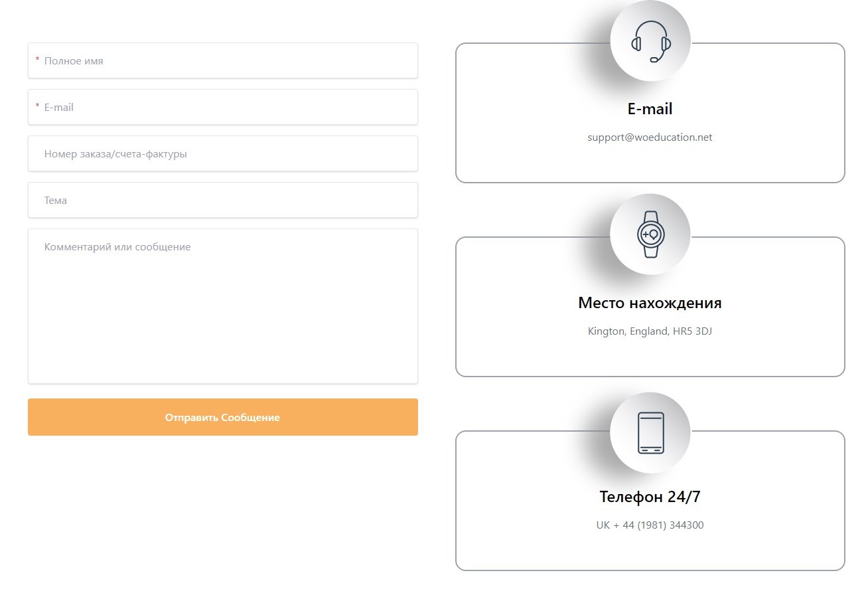The image size is (868, 605).
Task: Click the E-mail card heading
Action: [x=650, y=109]
